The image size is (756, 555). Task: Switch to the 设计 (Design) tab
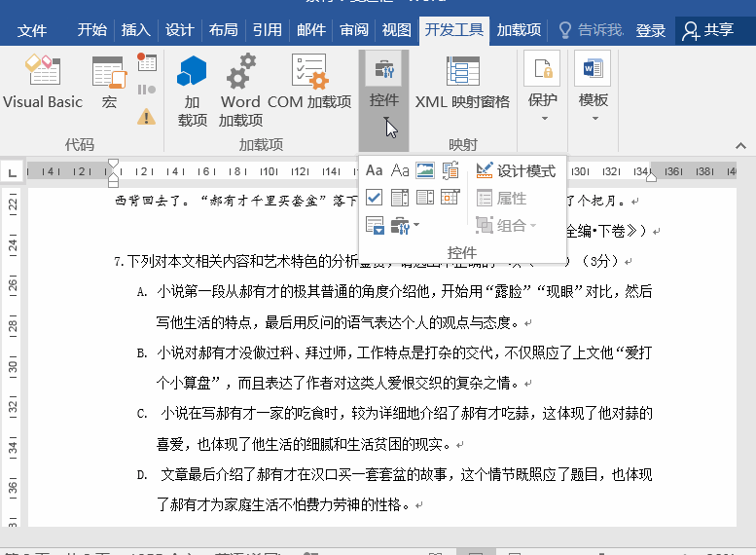click(180, 30)
